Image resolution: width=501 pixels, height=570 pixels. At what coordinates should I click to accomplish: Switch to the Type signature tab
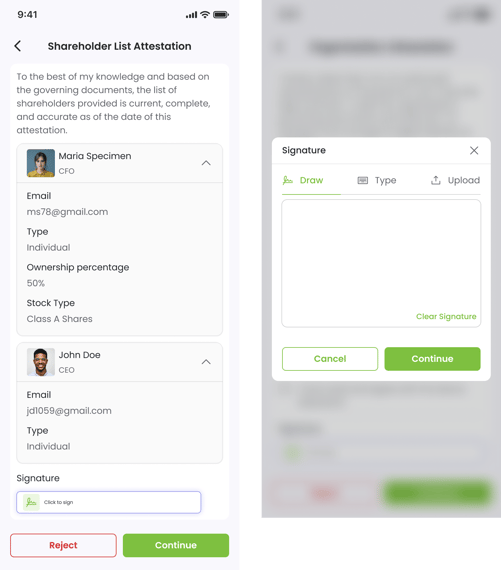tap(377, 180)
